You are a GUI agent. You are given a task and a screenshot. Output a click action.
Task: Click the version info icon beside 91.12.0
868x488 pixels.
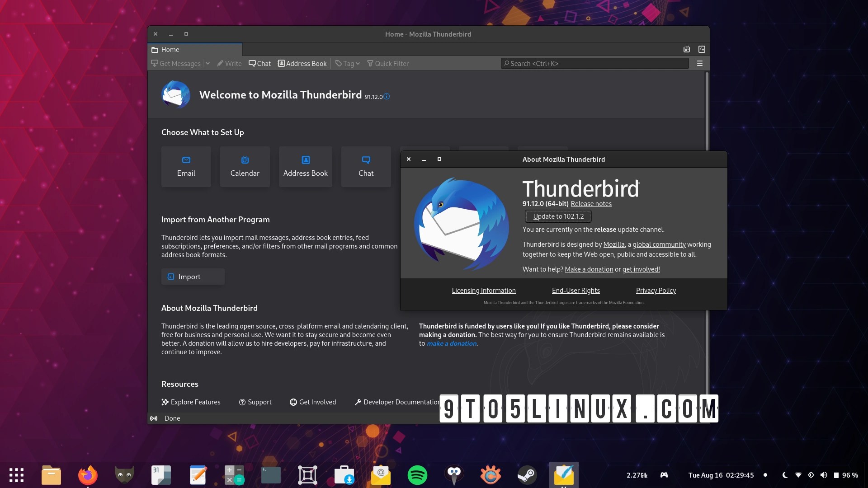(387, 96)
